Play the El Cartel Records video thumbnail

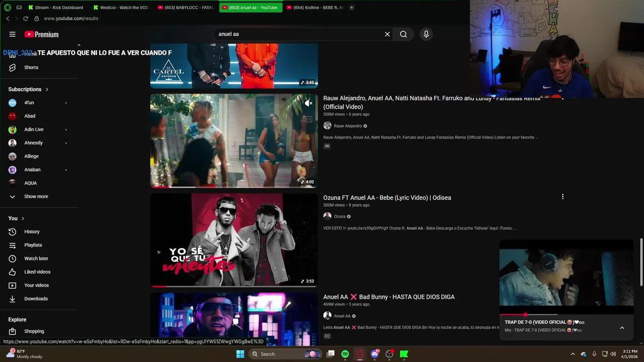click(x=234, y=66)
